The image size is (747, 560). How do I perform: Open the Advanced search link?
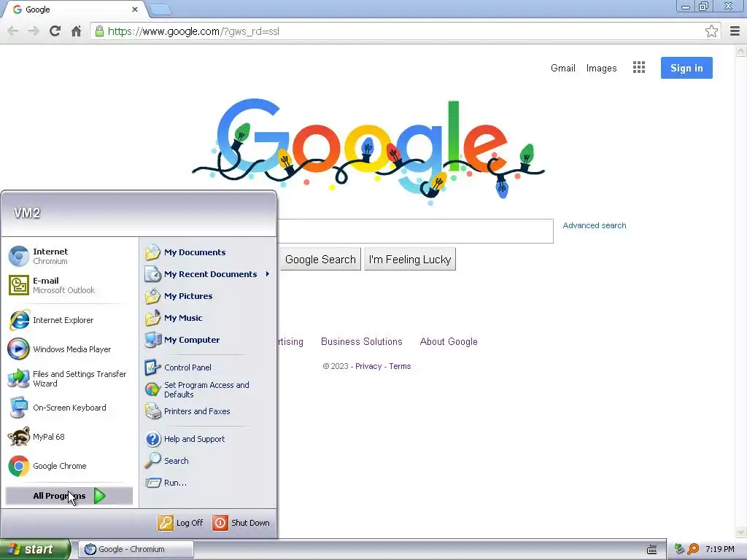coord(595,225)
